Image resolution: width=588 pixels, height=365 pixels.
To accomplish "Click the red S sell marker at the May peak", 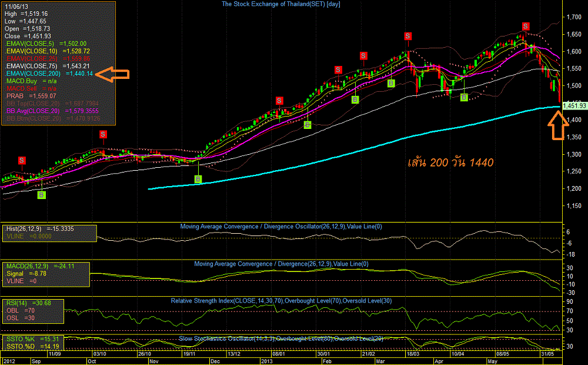I will (x=526, y=26).
